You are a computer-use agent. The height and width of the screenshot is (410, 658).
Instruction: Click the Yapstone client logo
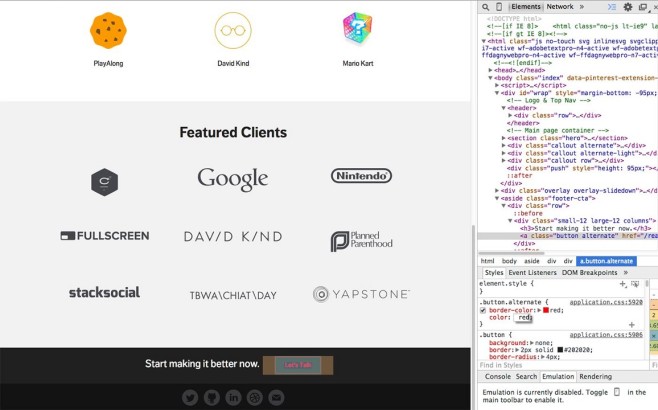click(x=361, y=294)
